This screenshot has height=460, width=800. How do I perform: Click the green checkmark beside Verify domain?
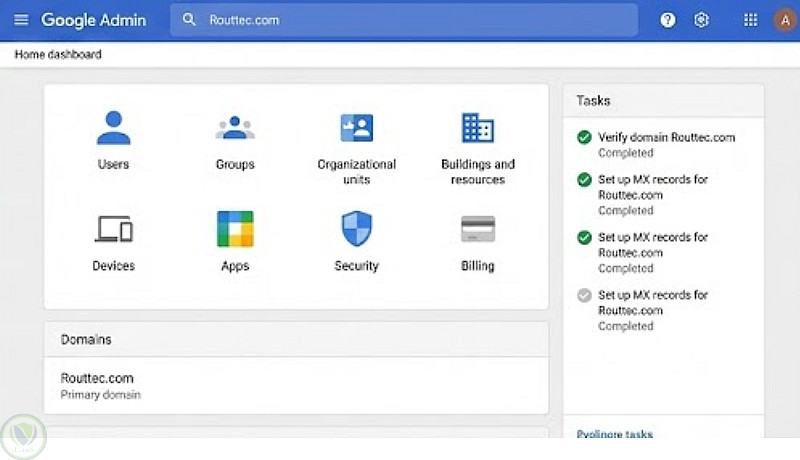(x=584, y=137)
